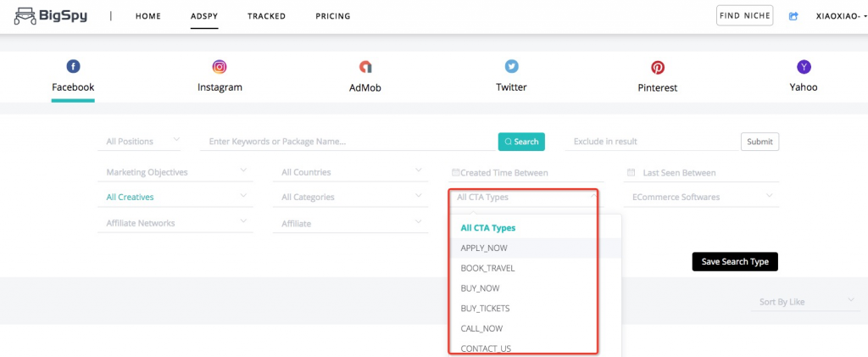868x357 pixels.
Task: Focus the Exclude in result field
Action: (651, 142)
